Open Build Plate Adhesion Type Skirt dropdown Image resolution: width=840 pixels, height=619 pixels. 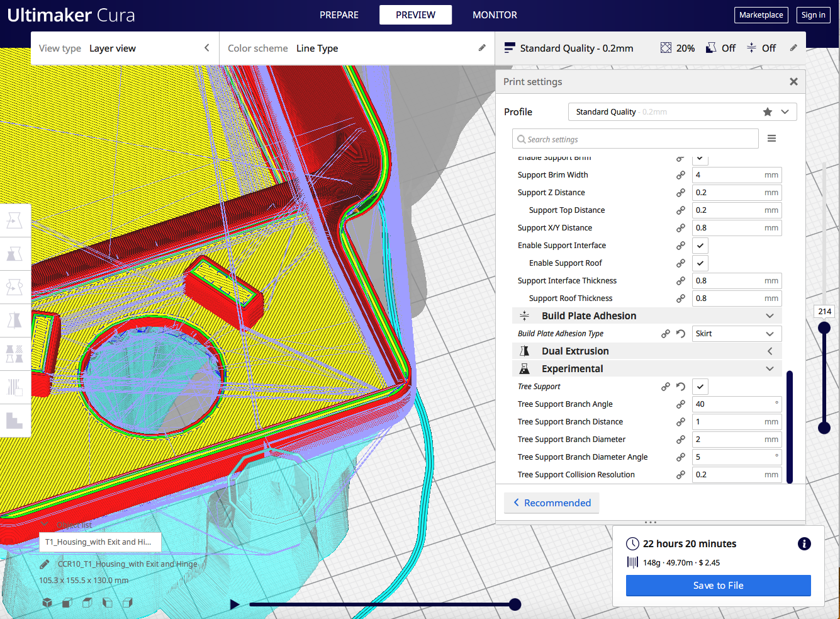(737, 334)
